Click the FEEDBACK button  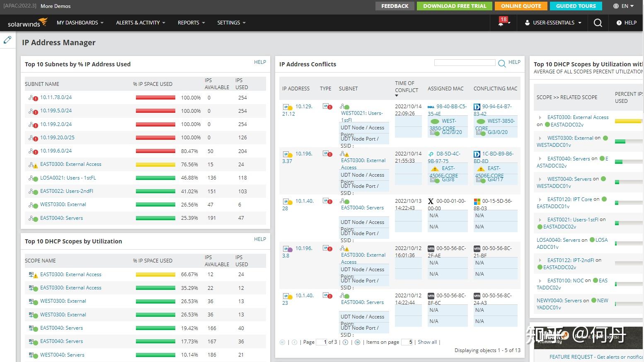tap(395, 6)
